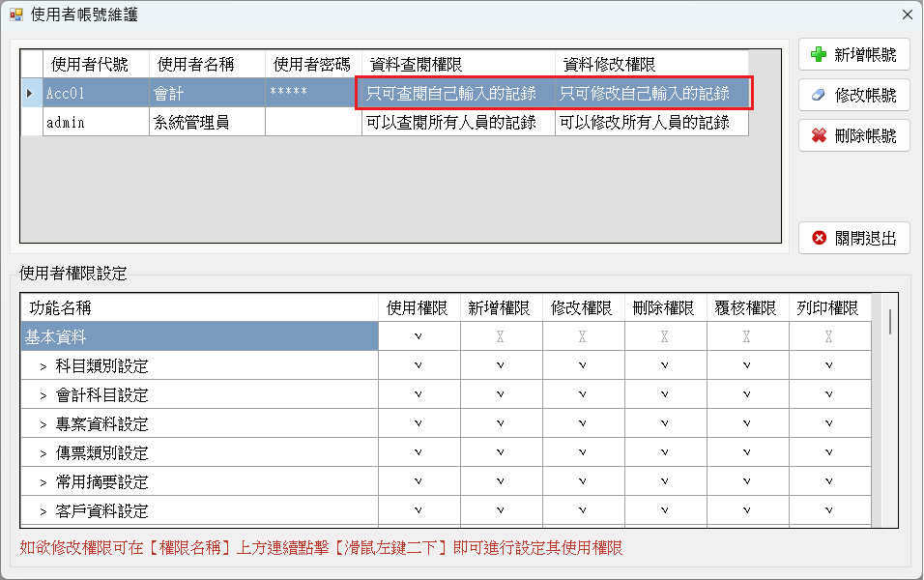Viewport: 924px width, 580px height.
Task: Toggle 新增權限 X mark for 基本資料
Action: [x=501, y=336]
